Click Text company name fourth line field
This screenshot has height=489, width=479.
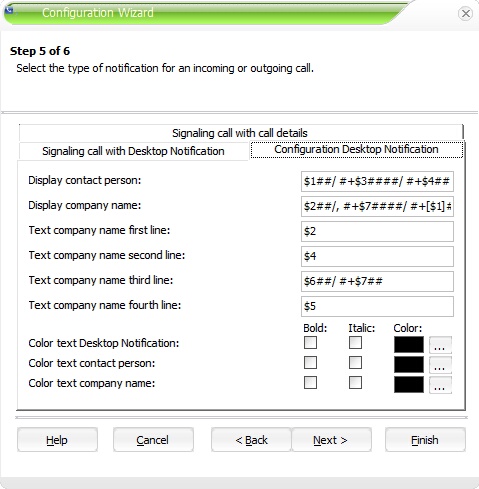click(377, 306)
